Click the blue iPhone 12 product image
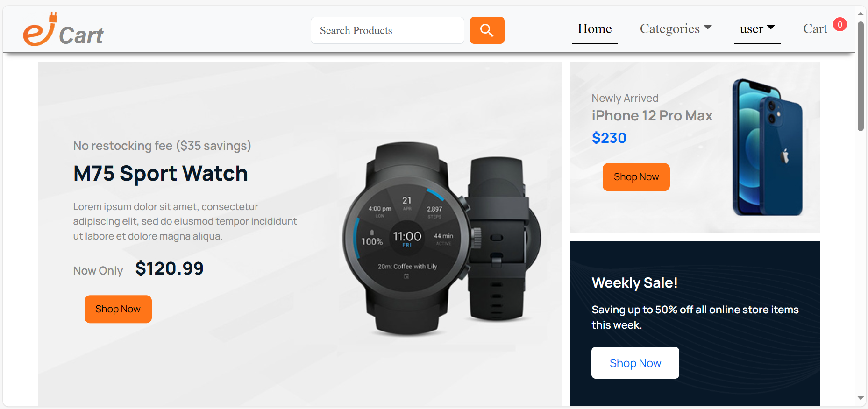The height and width of the screenshot is (409, 868). pyautogui.click(x=767, y=147)
